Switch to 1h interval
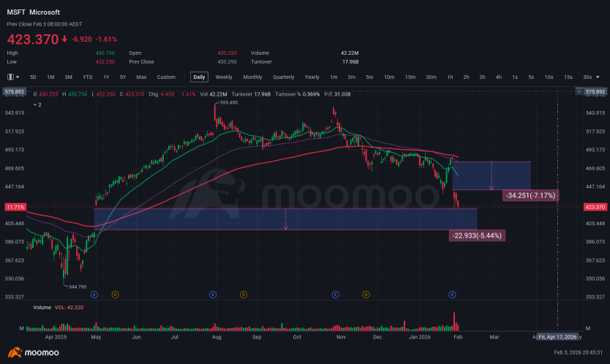 450,77
